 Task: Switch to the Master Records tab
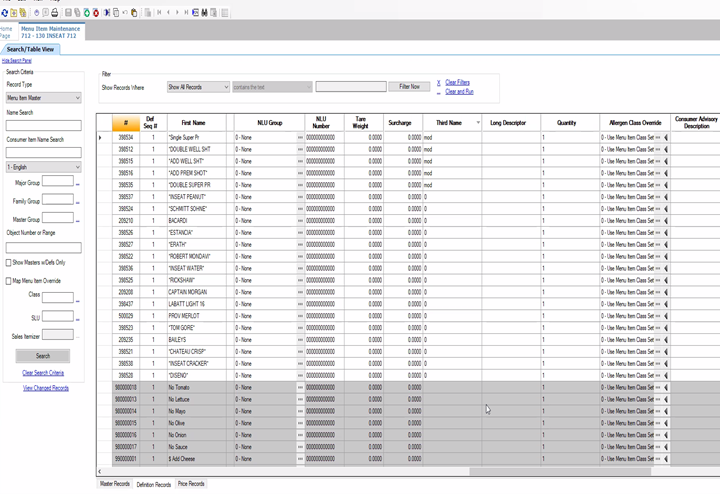[114, 484]
